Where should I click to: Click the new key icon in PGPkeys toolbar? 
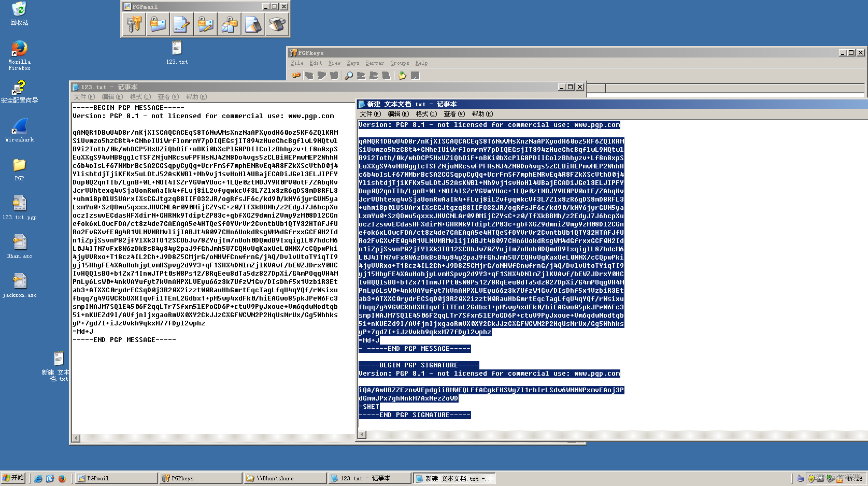(296, 76)
